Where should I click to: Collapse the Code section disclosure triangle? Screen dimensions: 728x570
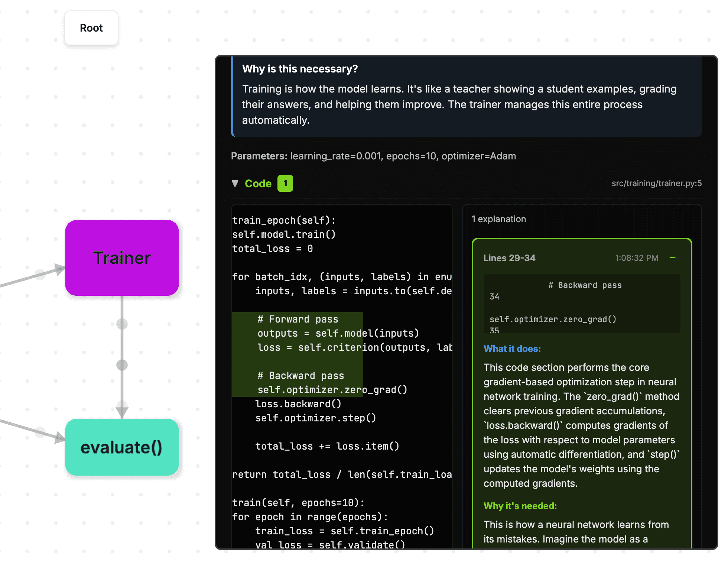tap(235, 183)
